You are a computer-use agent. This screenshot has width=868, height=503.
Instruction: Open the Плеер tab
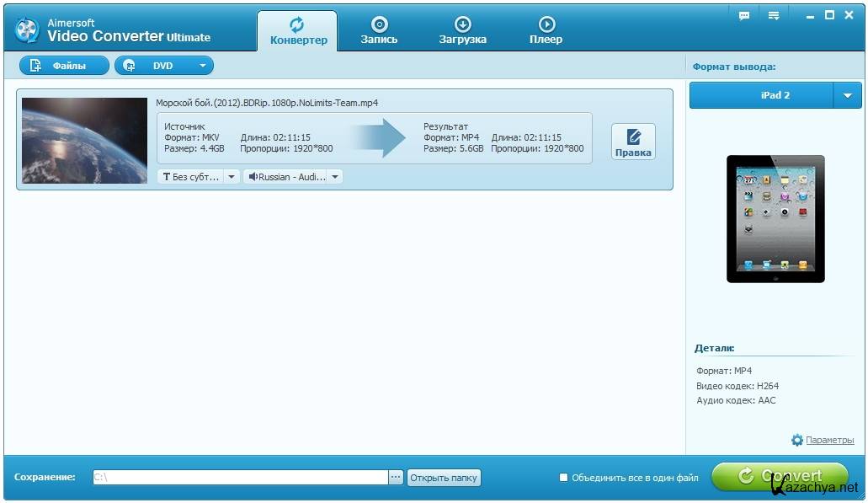pos(546,30)
